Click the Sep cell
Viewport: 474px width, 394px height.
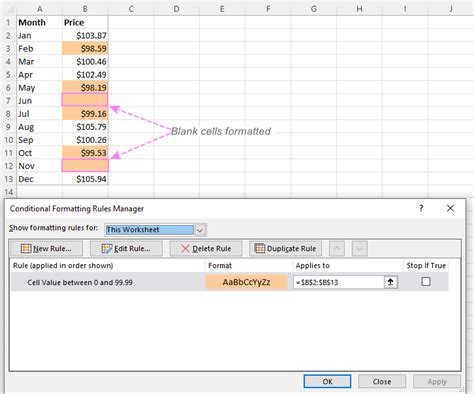click(39, 140)
